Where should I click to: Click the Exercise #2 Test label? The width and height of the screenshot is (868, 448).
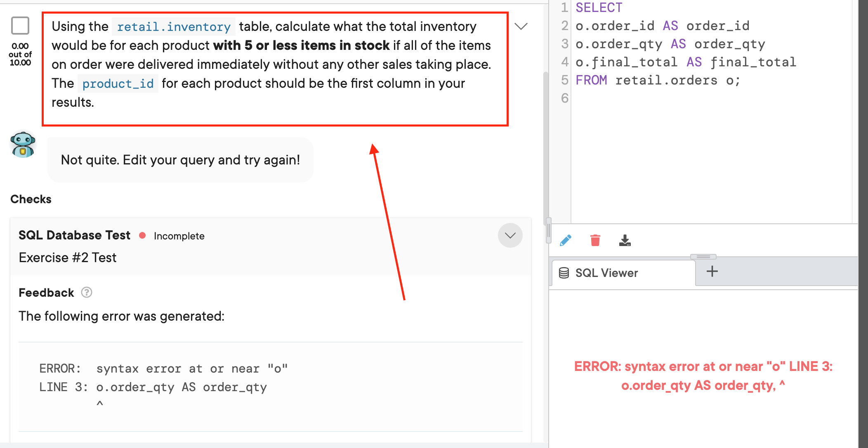(x=67, y=257)
